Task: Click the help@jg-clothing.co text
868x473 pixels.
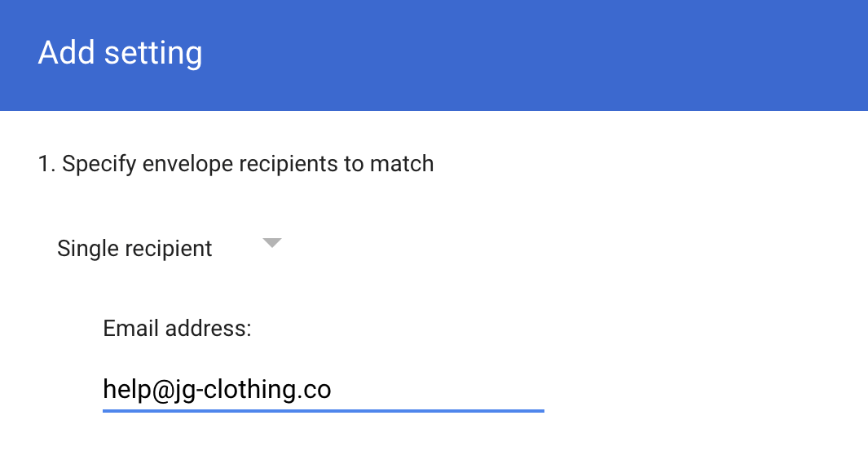Action: click(217, 389)
